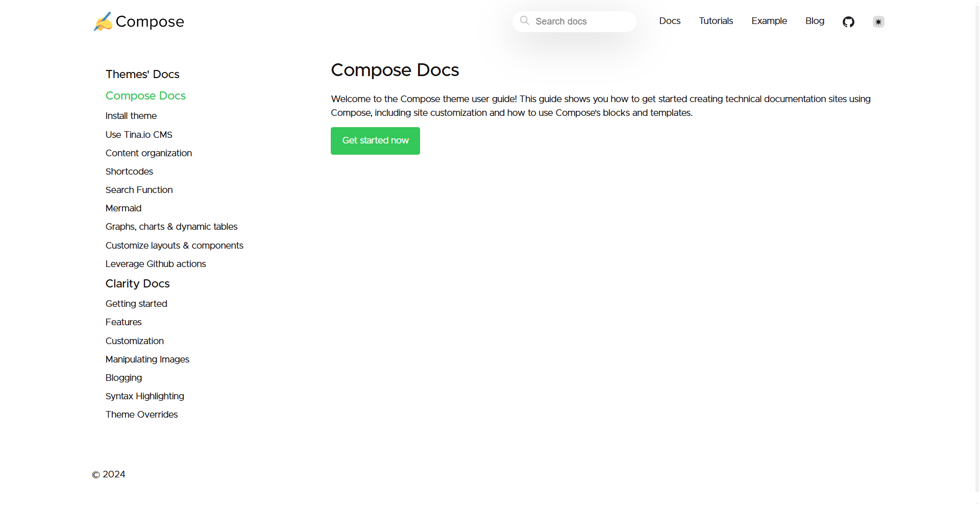Click the Compose pencil logo icon
Viewport: 980px width, 507px height.
103,21
